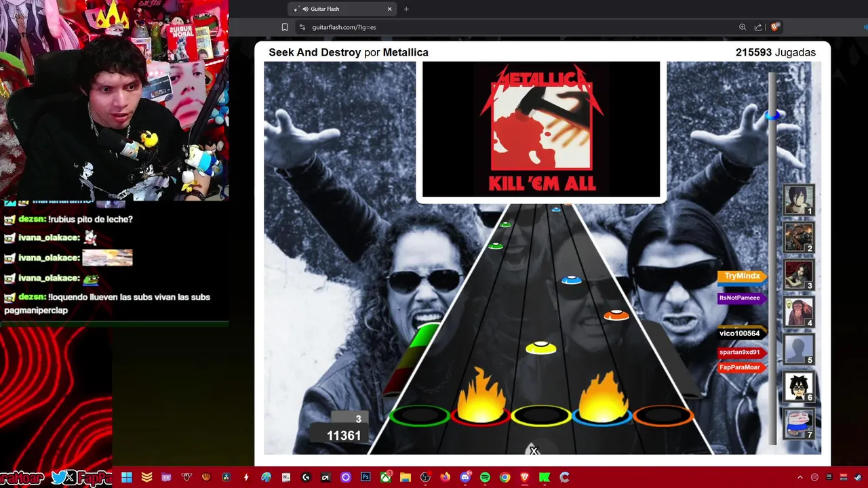
Task: Open Brave browser taskbar icon
Action: pyautogui.click(x=524, y=477)
